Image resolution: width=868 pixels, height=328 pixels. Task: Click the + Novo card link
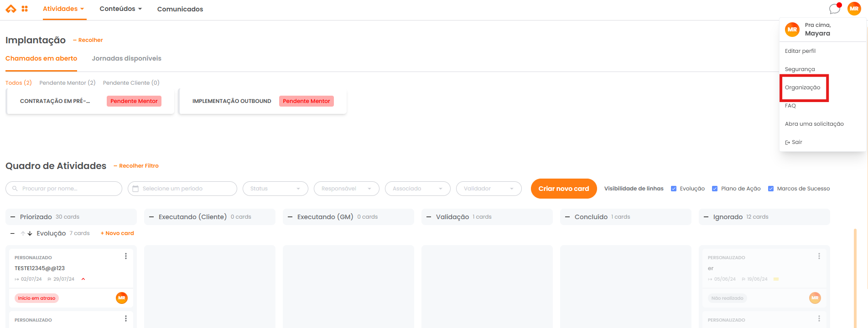[x=117, y=233]
